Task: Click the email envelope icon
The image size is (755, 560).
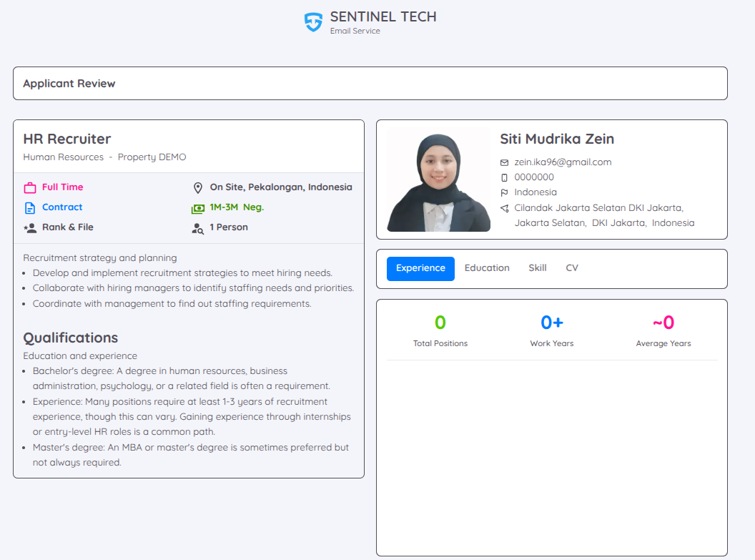Action: coord(504,162)
